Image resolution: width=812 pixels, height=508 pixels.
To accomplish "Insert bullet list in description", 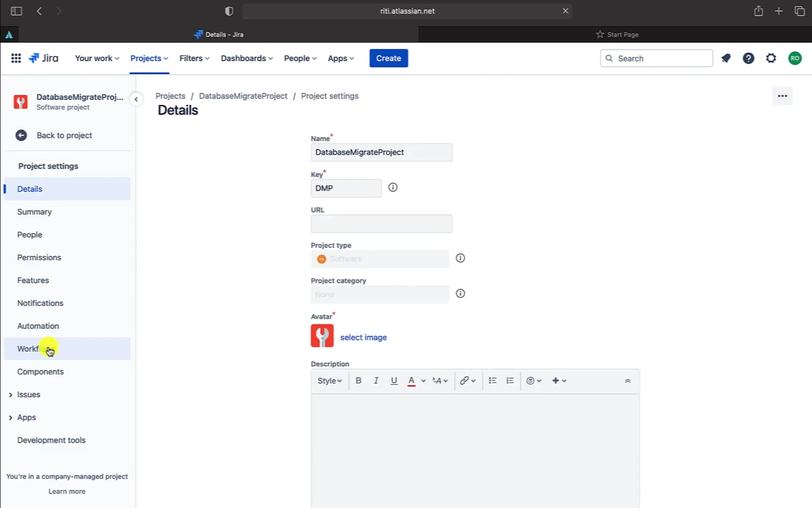I will 493,381.
